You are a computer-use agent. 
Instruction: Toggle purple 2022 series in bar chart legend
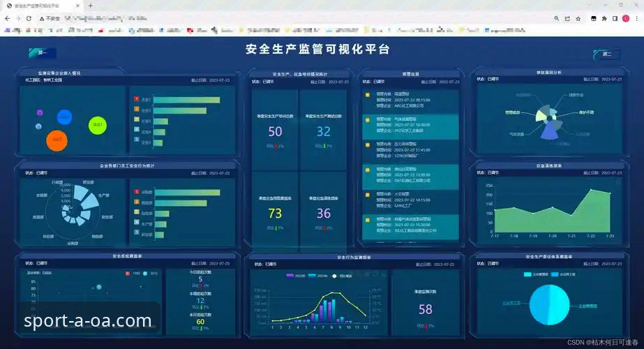(296, 276)
